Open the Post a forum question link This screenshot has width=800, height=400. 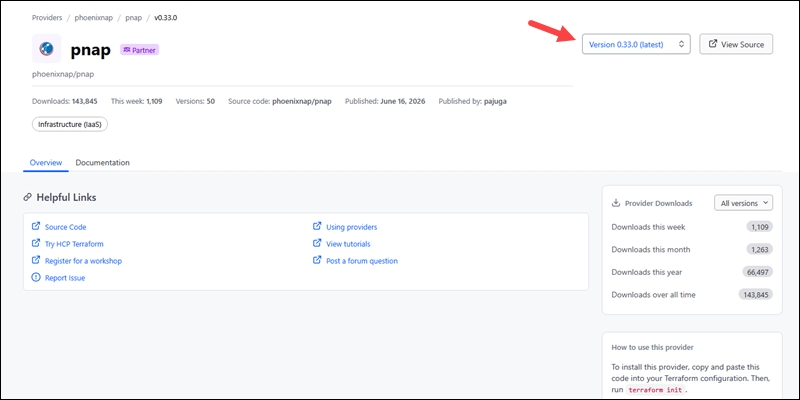362,261
